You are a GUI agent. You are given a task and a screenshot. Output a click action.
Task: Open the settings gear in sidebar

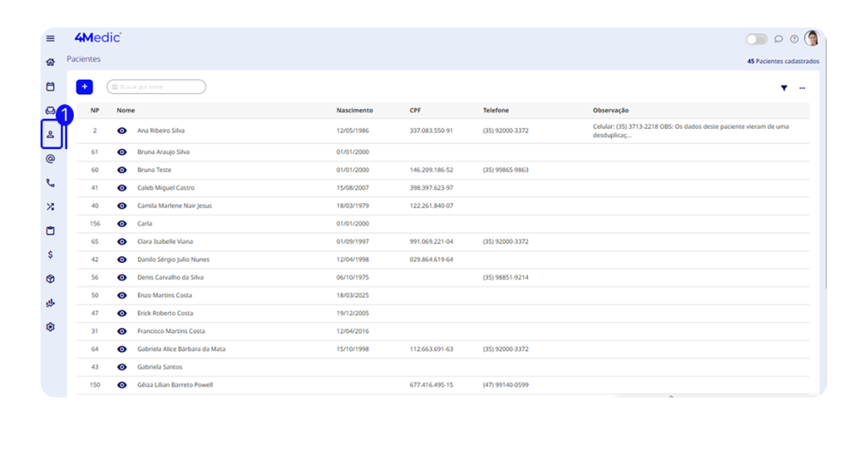[50, 327]
